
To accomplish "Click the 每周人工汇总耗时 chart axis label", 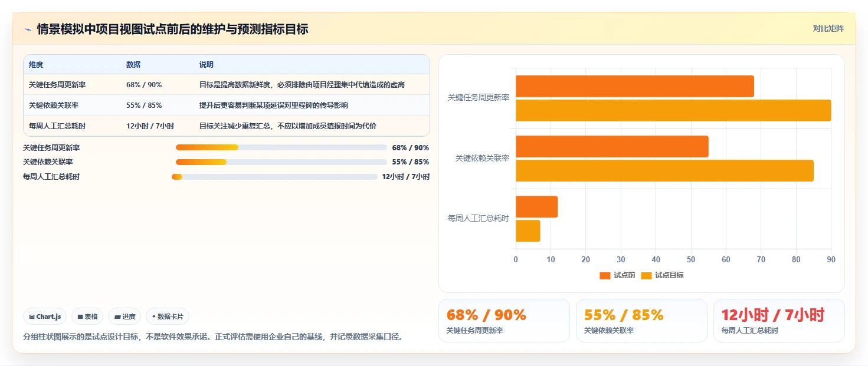I will pyautogui.click(x=479, y=219).
